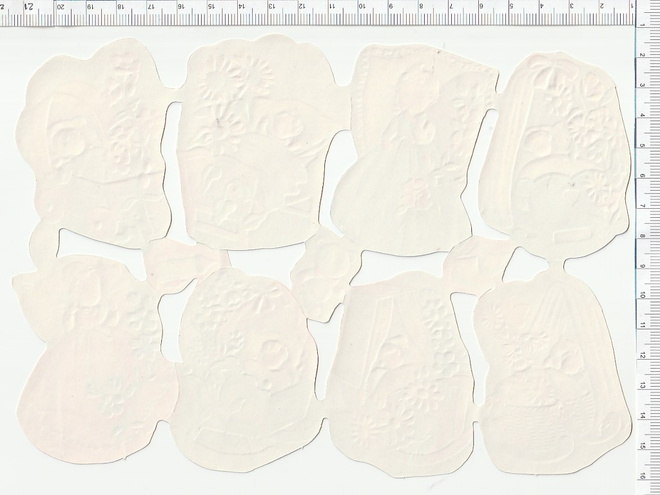Click the number 3 on the top ruler

click(x=572, y=7)
